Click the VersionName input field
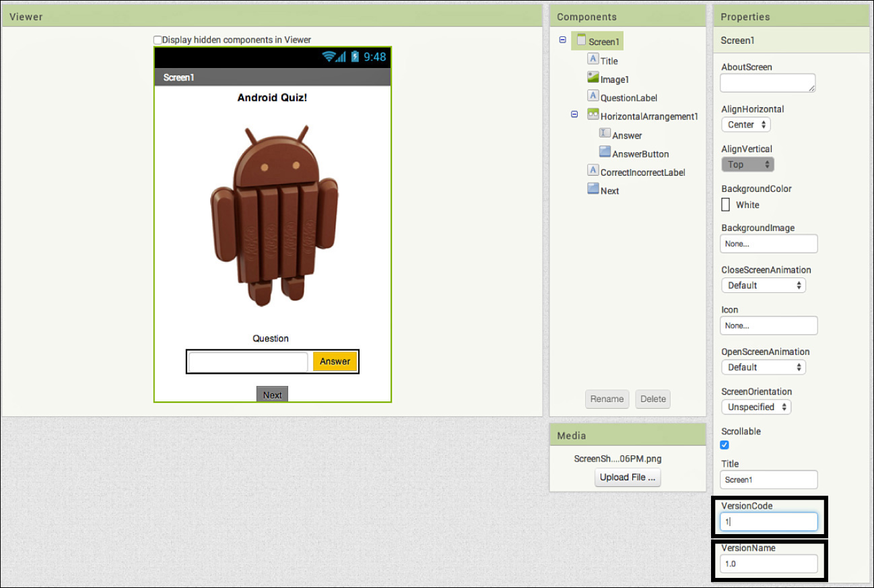 (x=769, y=563)
